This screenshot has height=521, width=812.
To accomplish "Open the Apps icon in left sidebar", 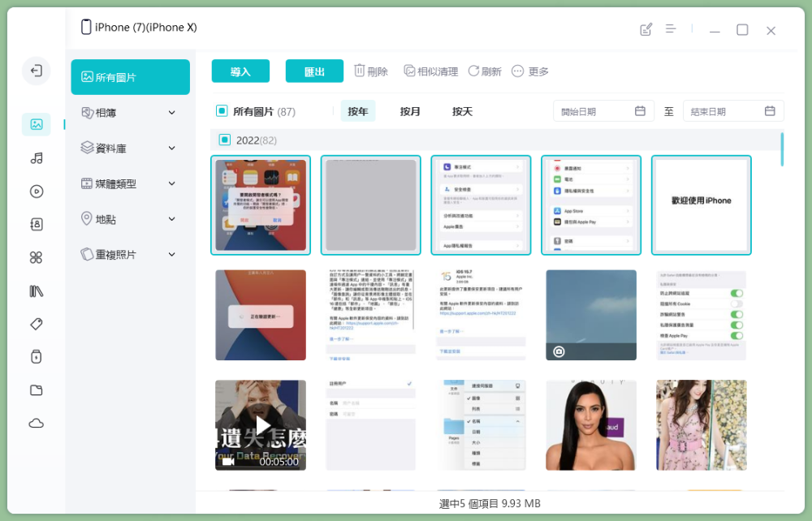I will (x=36, y=258).
